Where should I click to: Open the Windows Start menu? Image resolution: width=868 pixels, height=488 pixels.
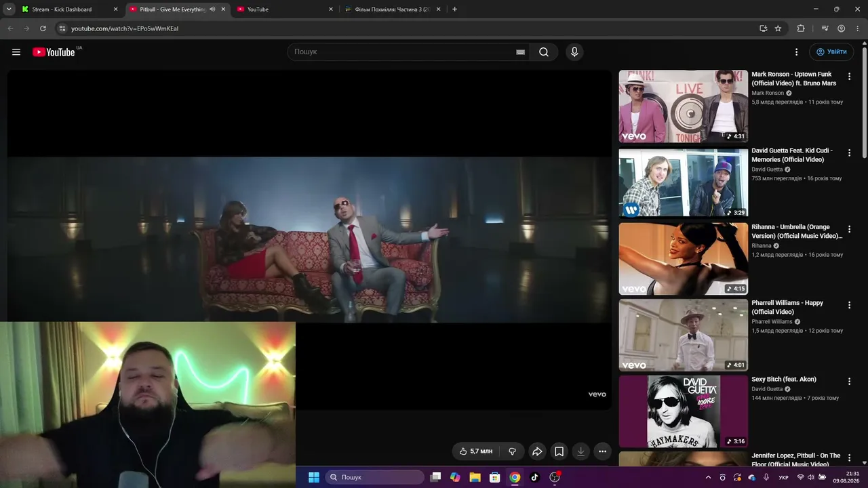tap(314, 477)
